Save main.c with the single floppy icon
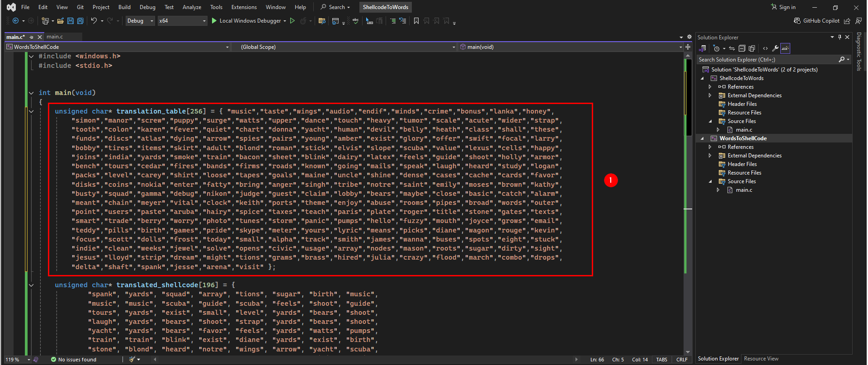Viewport: 868px width, 365px height. [71, 21]
